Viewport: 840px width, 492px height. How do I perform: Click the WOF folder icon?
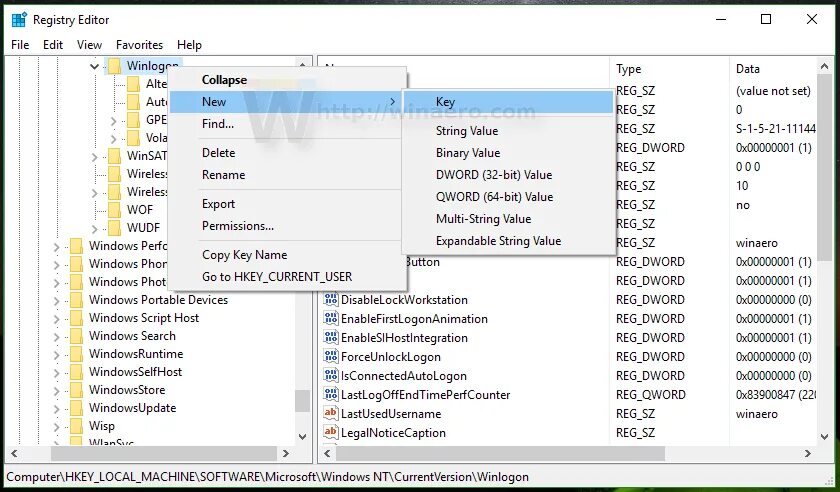tap(114, 210)
